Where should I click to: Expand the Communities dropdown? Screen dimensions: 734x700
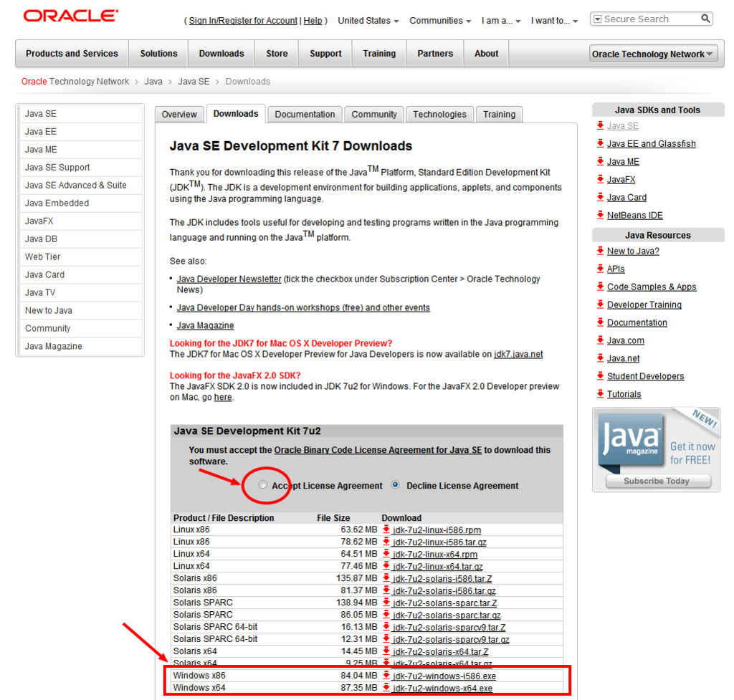pos(440,21)
